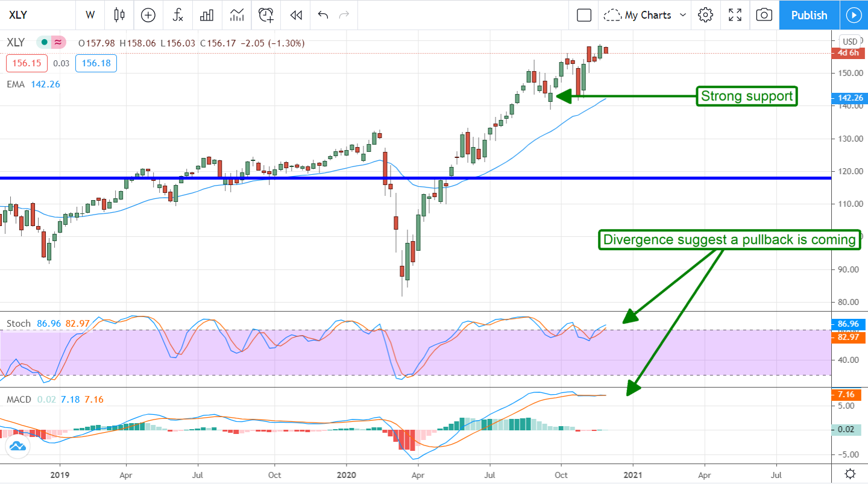Select the Stoch indicator label
Image resolution: width=868 pixels, height=484 pixels.
pyautogui.click(x=18, y=324)
